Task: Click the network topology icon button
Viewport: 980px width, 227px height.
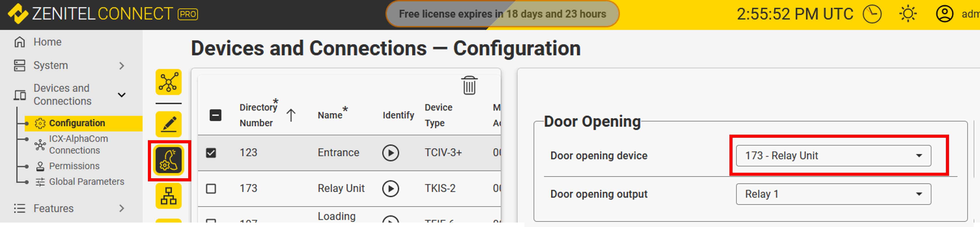Action: point(168,82)
